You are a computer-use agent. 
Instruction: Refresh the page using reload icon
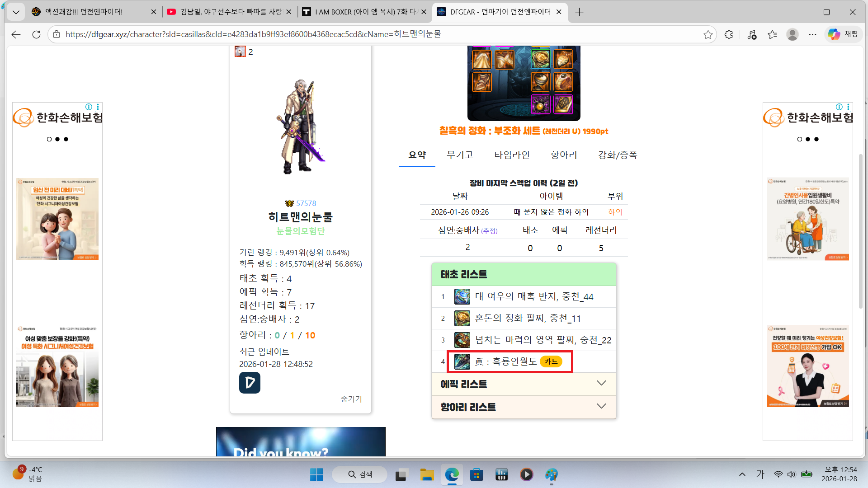tap(37, 35)
